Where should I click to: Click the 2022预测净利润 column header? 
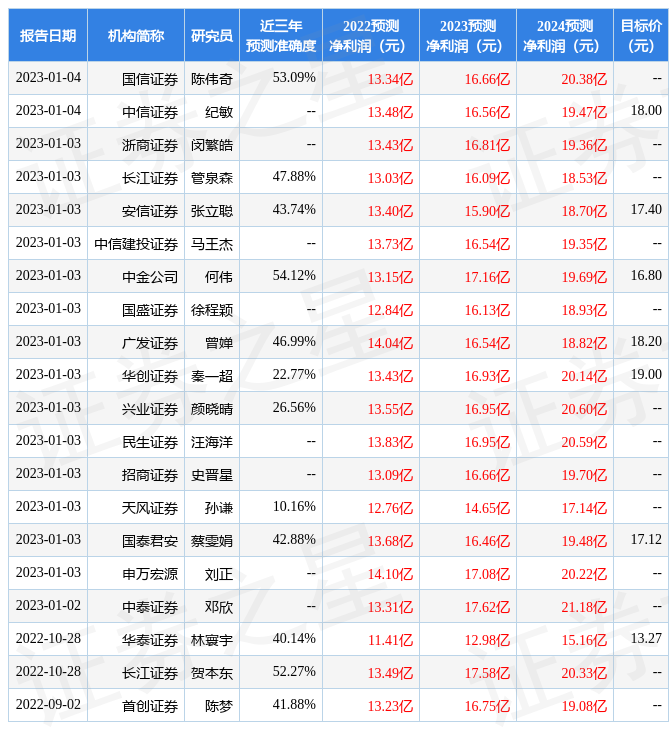coord(371,35)
